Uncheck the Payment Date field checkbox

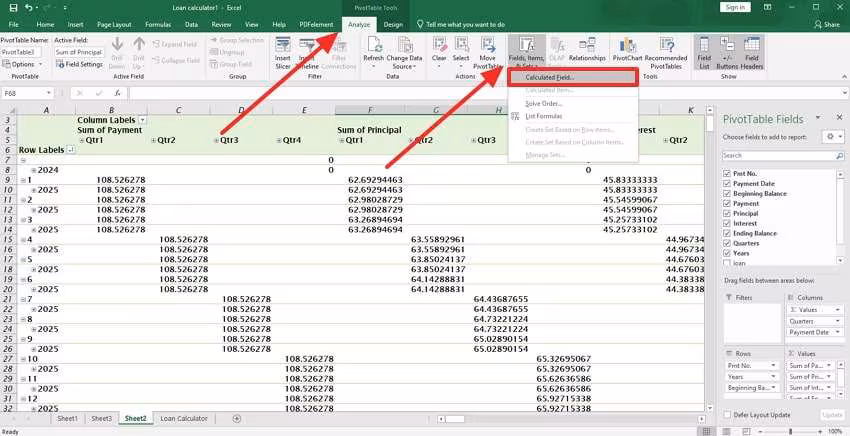726,183
